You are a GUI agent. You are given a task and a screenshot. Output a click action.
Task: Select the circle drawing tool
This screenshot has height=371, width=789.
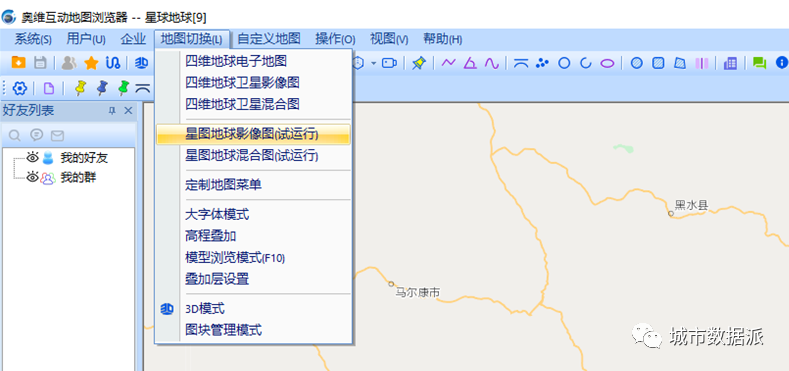(565, 63)
